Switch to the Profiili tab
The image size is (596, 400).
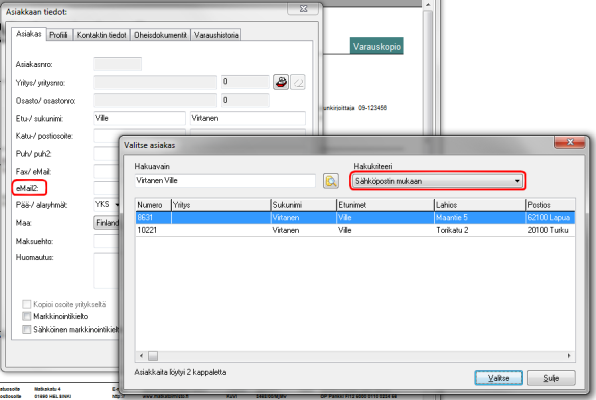coord(58,35)
